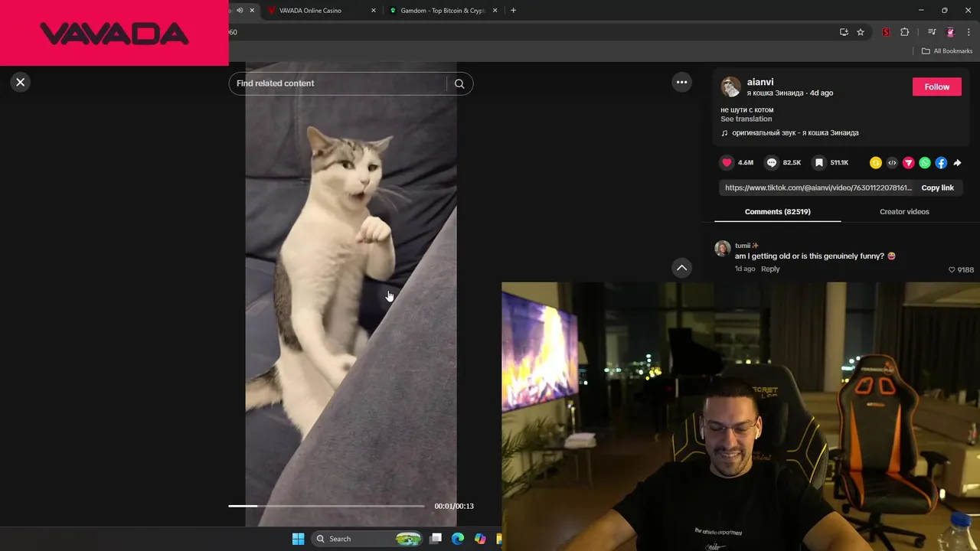The image size is (980, 551).
Task: Get the embed code icon
Action: click(892, 162)
